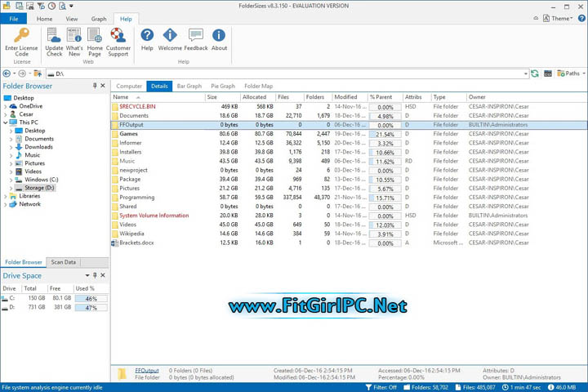Toggle Filter Off in the status bar

[x=384, y=387]
